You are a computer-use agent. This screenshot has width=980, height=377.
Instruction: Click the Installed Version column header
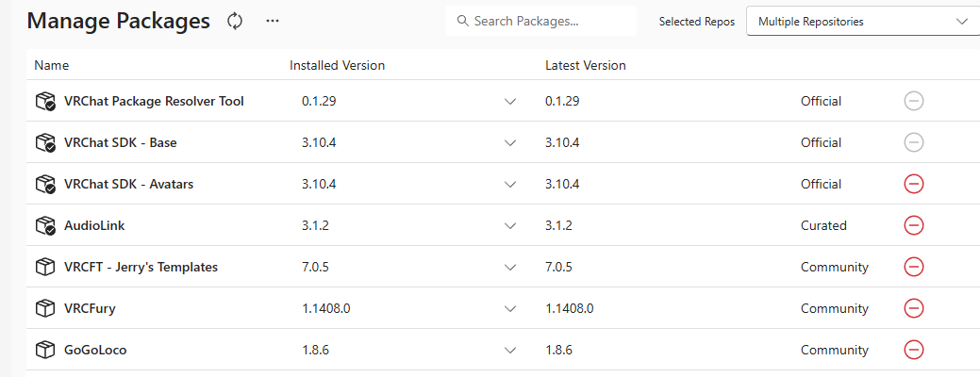click(x=338, y=65)
